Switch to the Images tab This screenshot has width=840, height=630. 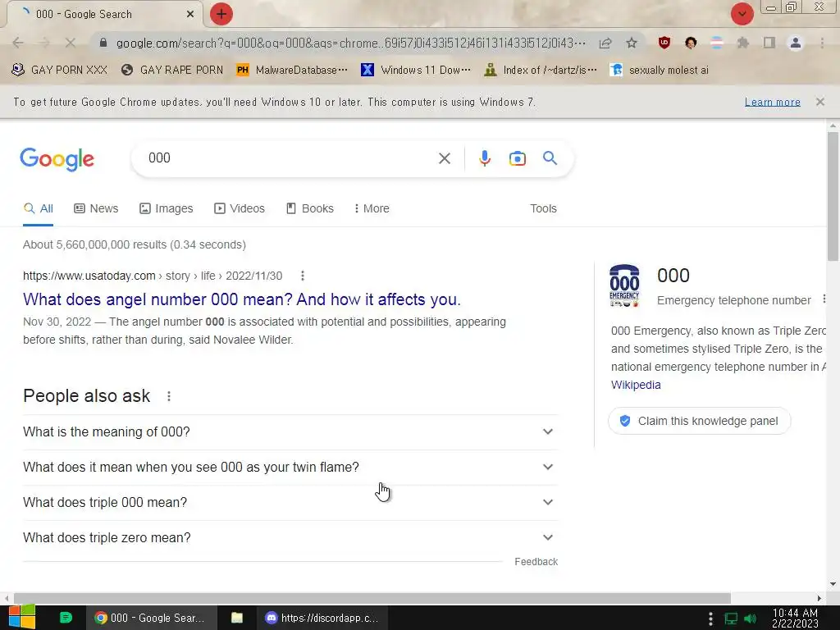click(x=166, y=208)
